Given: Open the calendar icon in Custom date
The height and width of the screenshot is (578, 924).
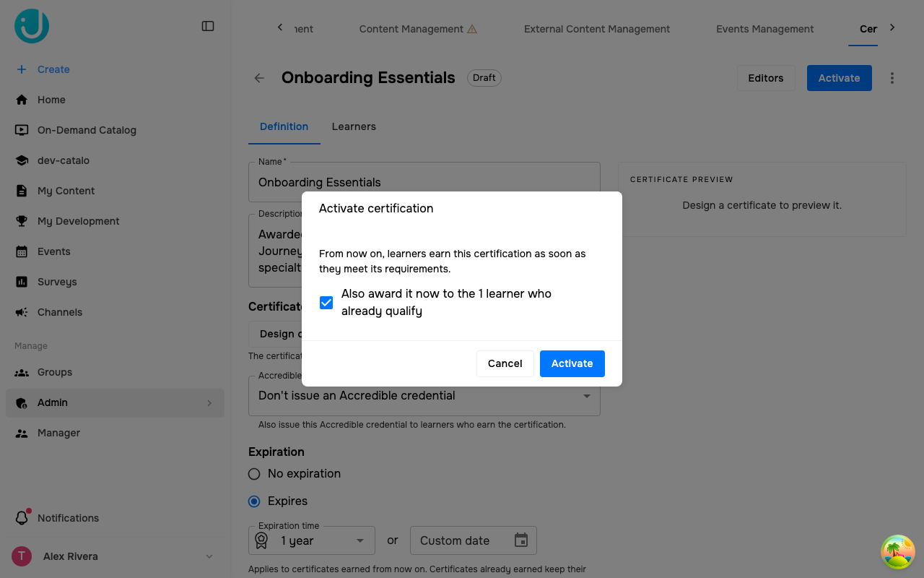Looking at the screenshot, I should (521, 540).
